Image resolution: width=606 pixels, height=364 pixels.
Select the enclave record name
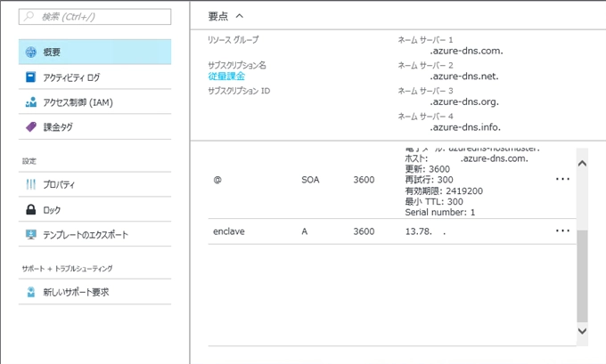[x=229, y=231]
